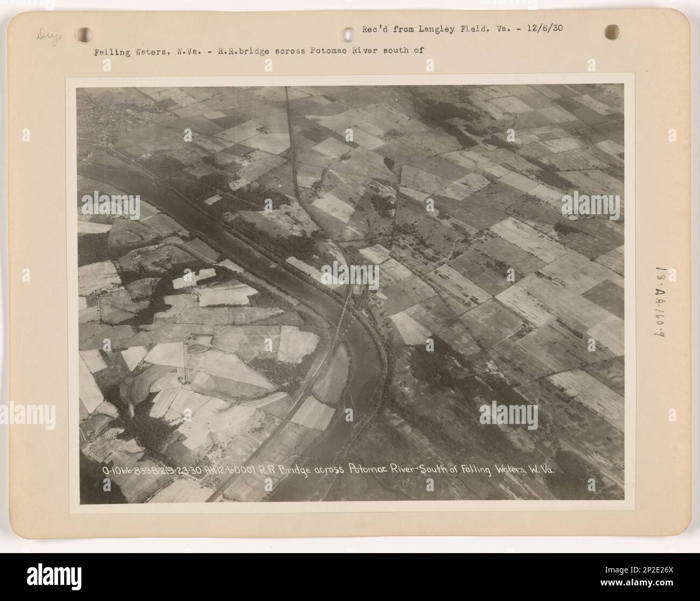
Task: Click the white handwritten caption 'R.R. Bridge across Potomac River-South of Falling Waters, W.Va.'
Action: (x=407, y=469)
